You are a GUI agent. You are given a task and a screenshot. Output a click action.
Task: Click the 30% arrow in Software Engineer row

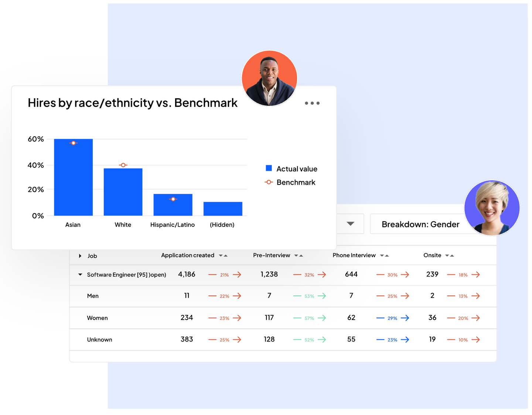393,275
